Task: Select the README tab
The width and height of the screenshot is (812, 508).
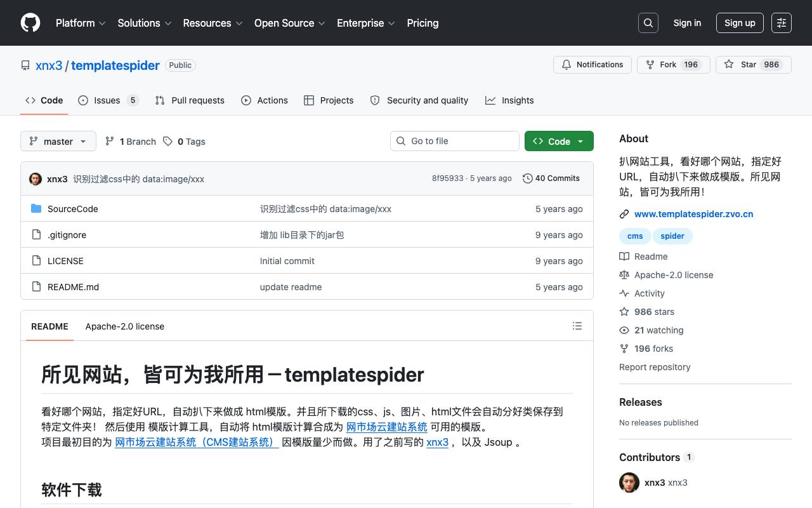Action: (x=49, y=326)
